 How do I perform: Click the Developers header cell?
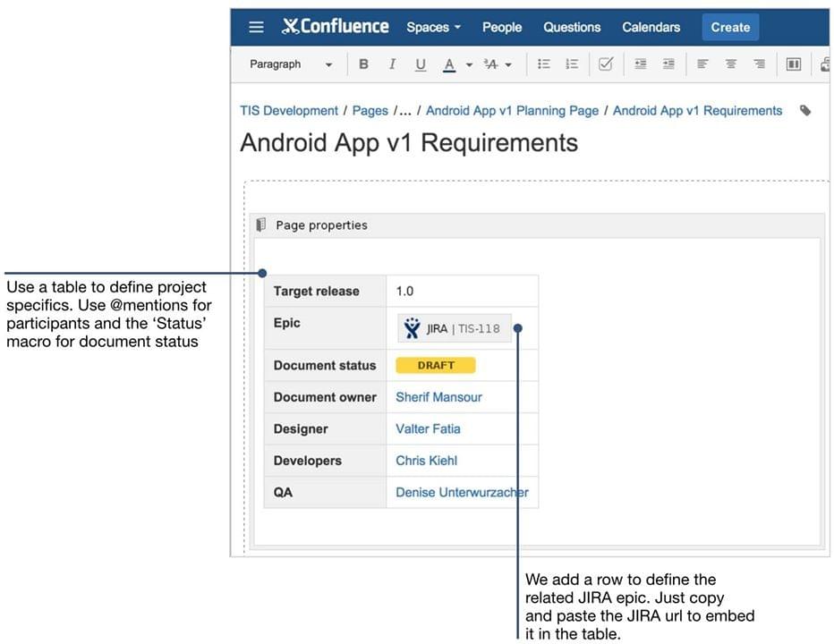click(x=326, y=461)
